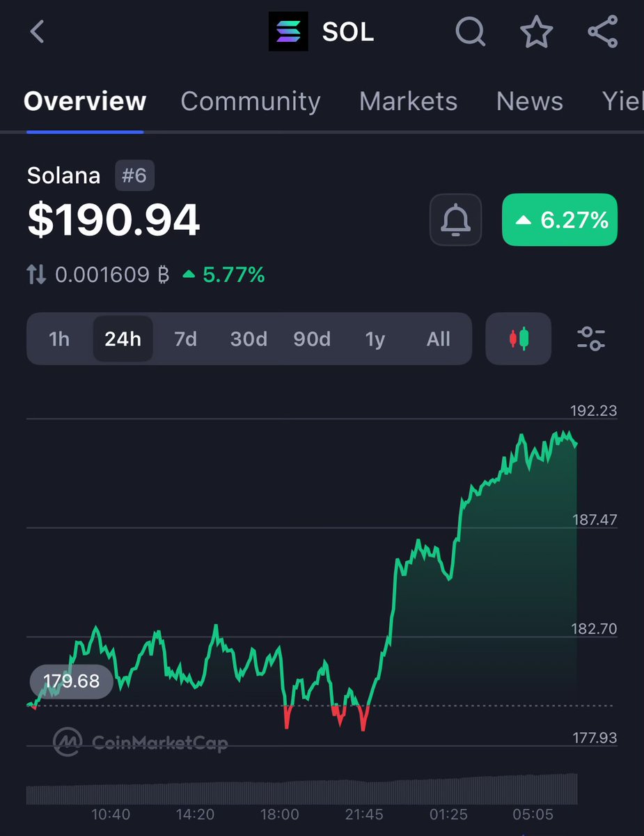644x836 pixels.
Task: Tap the 10:40 time label
Action: tap(111, 814)
